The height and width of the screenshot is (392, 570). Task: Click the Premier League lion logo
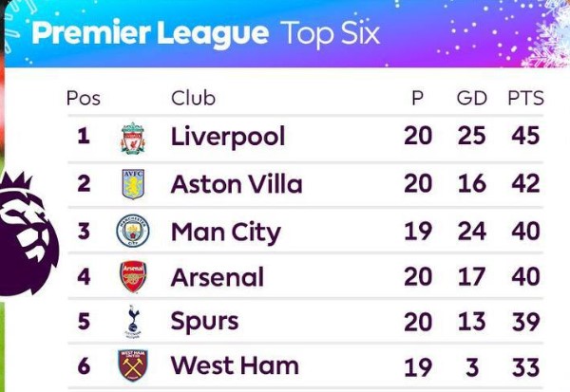click(x=27, y=228)
